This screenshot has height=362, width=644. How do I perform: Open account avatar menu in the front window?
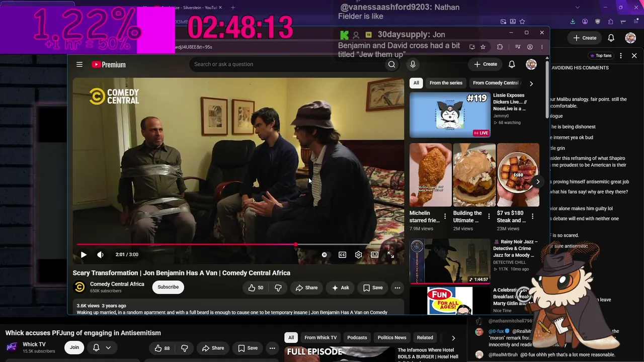[x=531, y=64]
